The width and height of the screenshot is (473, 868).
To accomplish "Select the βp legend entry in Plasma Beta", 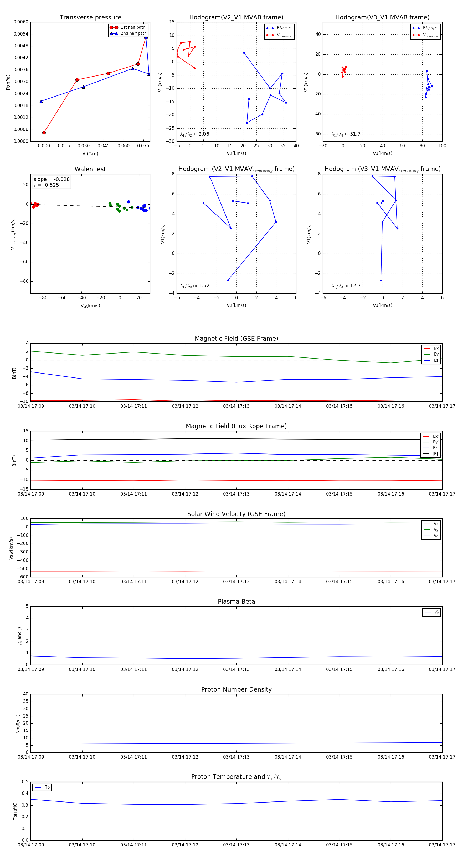I will (431, 612).
